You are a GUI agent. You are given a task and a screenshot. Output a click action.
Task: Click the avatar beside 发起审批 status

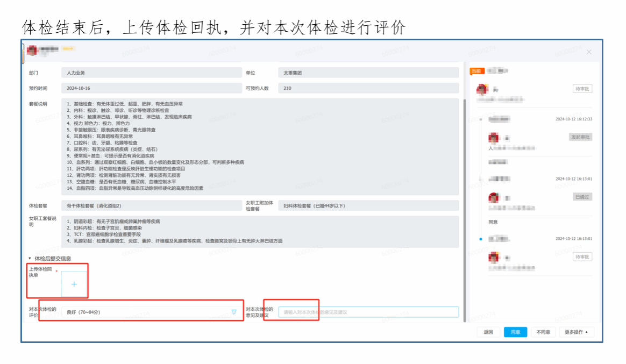[493, 138]
